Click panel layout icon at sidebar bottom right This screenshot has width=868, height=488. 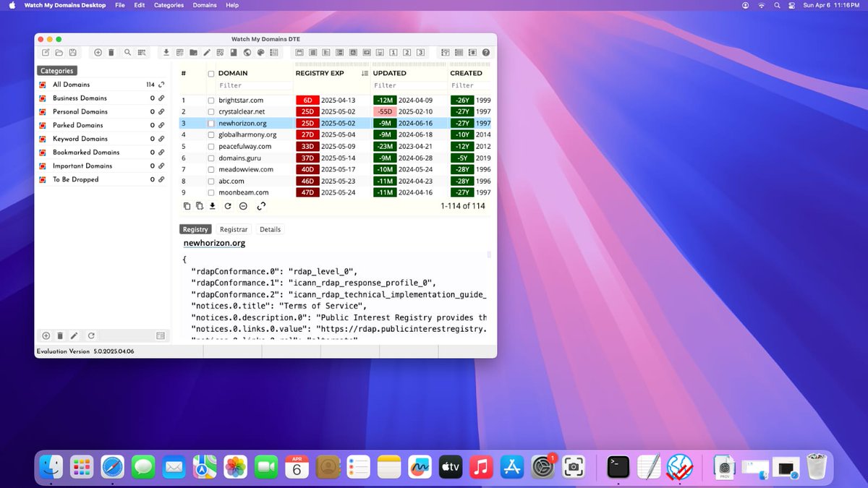(x=161, y=335)
